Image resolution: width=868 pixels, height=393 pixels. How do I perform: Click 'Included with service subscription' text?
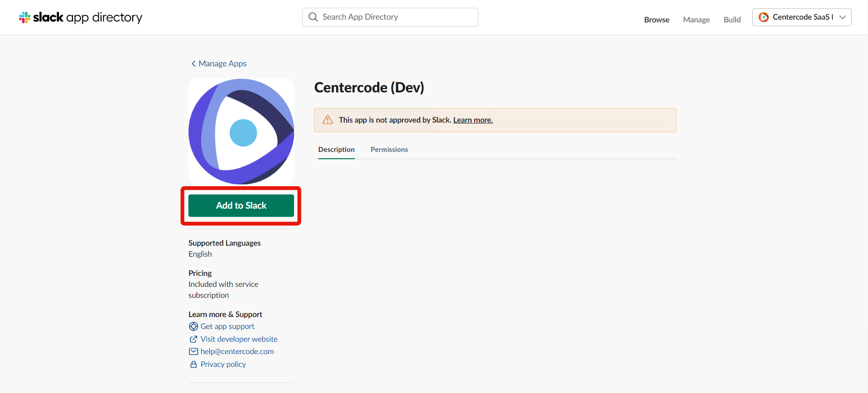click(223, 290)
